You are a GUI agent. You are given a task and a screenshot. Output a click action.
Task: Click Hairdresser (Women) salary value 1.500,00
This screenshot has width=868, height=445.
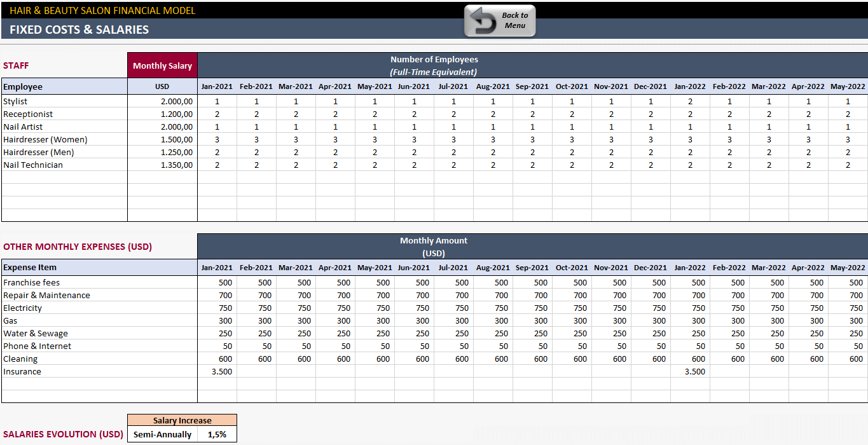175,139
